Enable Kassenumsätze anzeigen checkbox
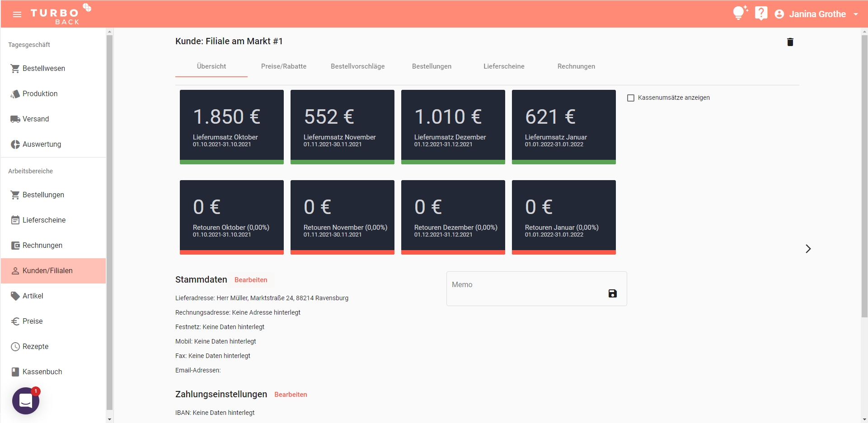This screenshot has width=868, height=423. (x=631, y=98)
